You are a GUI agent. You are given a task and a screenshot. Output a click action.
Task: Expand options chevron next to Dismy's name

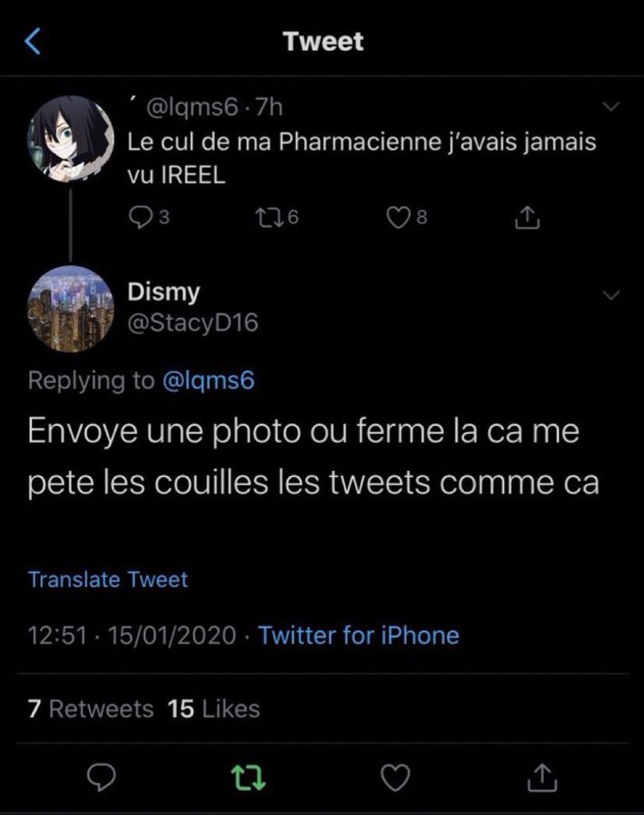point(611,295)
